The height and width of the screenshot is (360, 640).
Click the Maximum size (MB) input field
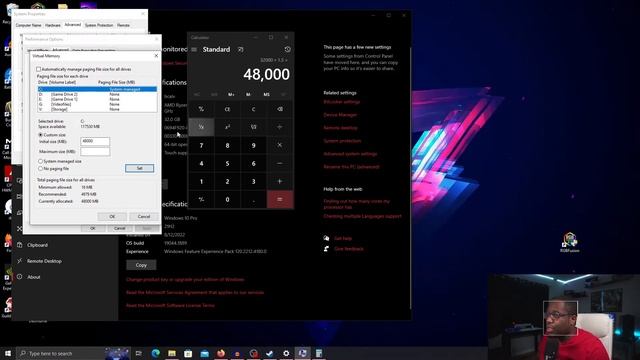[x=95, y=151]
